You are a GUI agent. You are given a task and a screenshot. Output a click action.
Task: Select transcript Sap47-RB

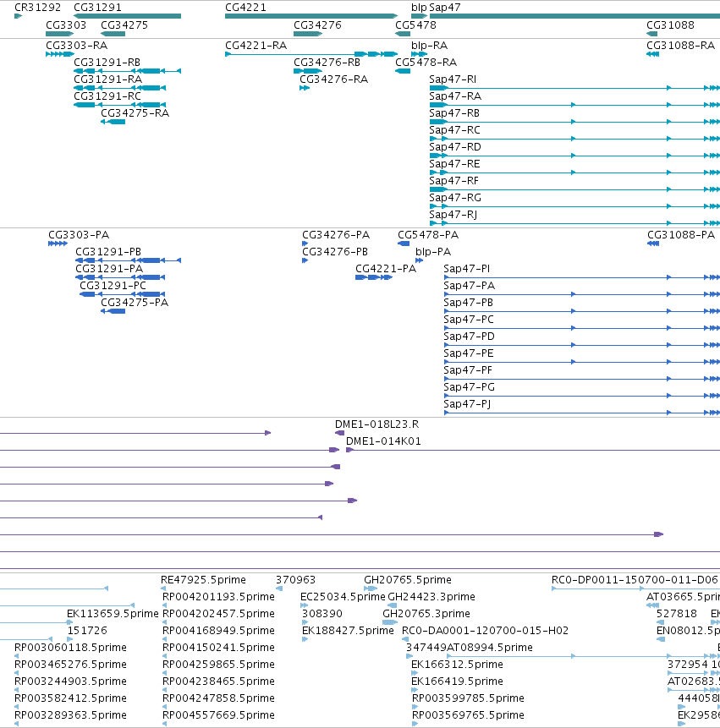[x=454, y=113]
